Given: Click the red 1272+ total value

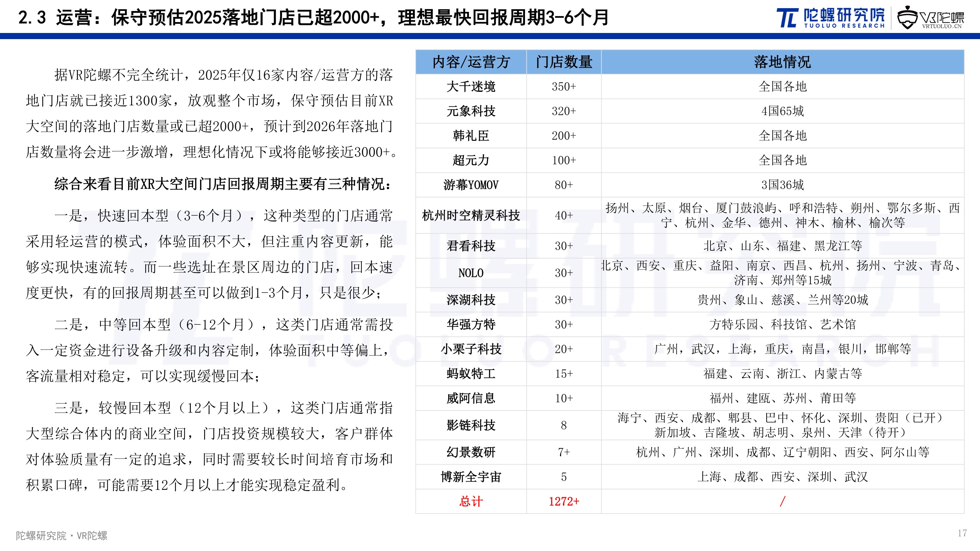Looking at the screenshot, I should point(563,501).
